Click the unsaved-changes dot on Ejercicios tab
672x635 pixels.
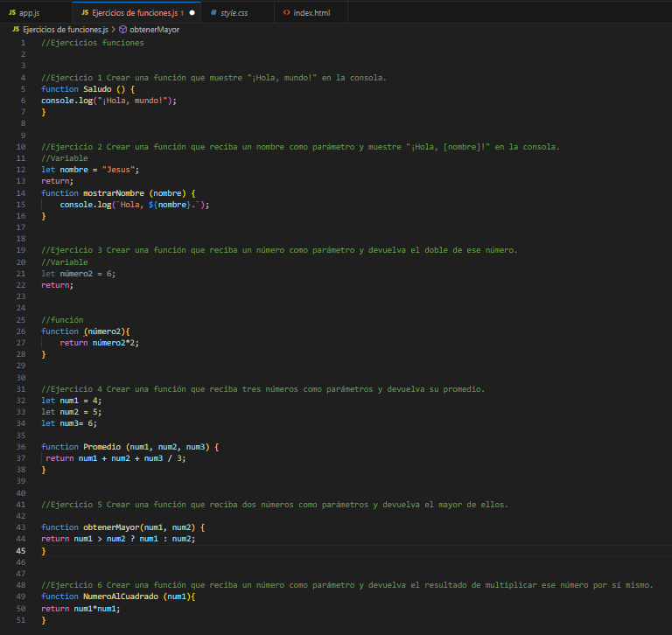pos(192,13)
